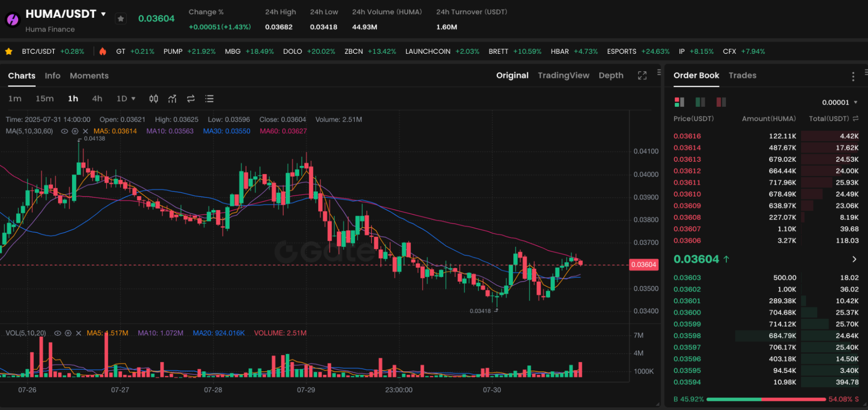Click the buy/sell ratio bar
Screen dimensions: 868x410
(x=766, y=399)
